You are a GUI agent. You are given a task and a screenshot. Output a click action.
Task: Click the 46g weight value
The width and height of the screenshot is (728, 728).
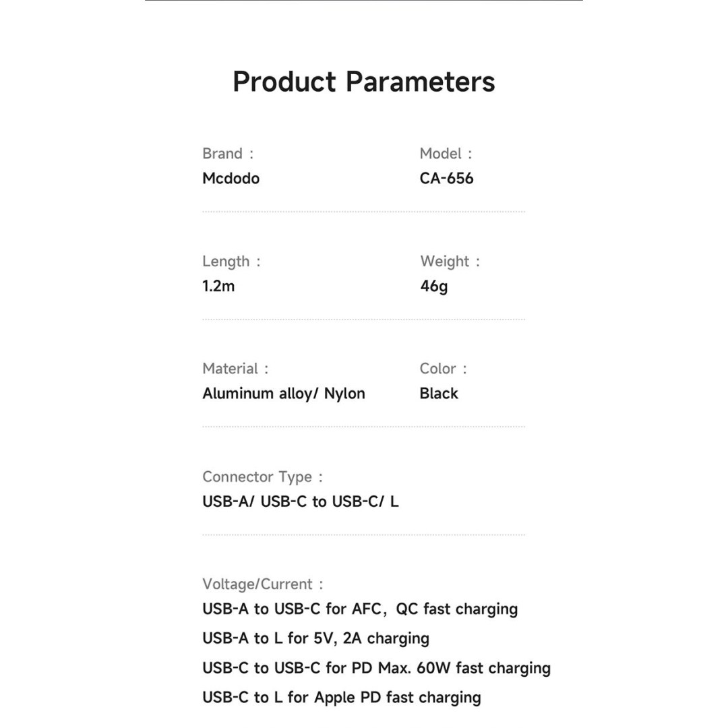tap(434, 286)
